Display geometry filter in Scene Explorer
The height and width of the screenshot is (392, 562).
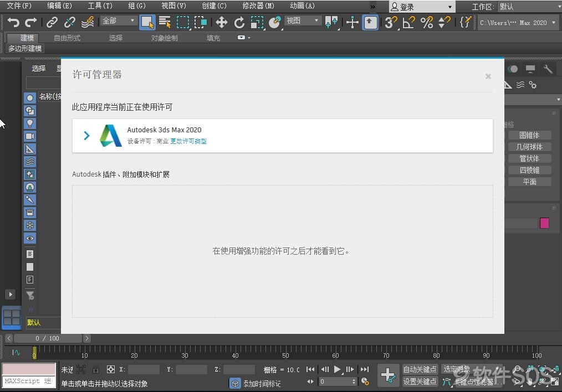[30, 98]
